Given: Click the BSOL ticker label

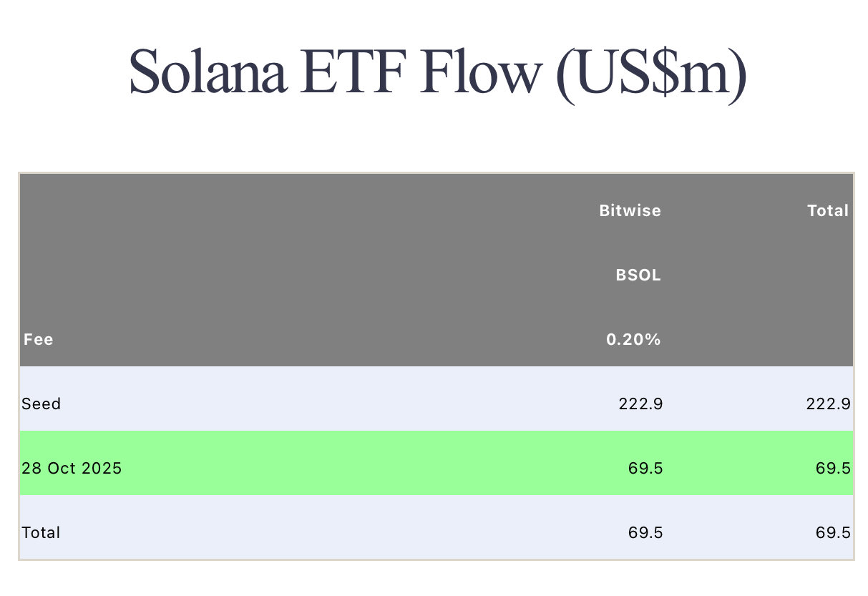Looking at the screenshot, I should click(x=638, y=275).
